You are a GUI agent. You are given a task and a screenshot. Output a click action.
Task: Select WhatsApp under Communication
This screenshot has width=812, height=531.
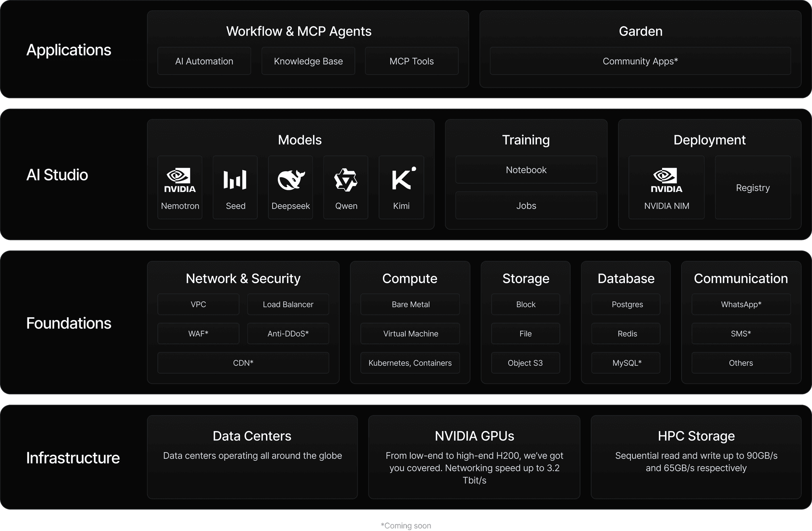[x=741, y=304]
